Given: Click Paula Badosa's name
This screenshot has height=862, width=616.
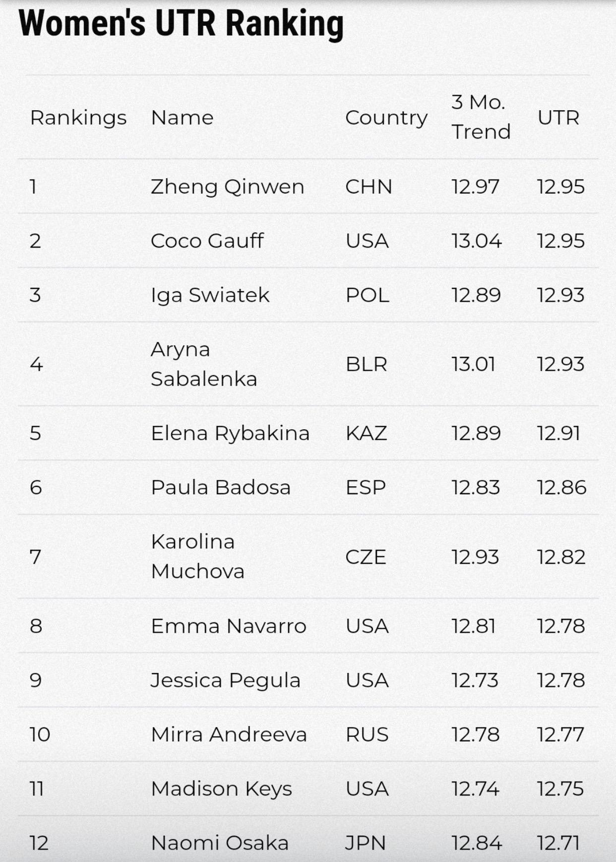Looking at the screenshot, I should (221, 487).
